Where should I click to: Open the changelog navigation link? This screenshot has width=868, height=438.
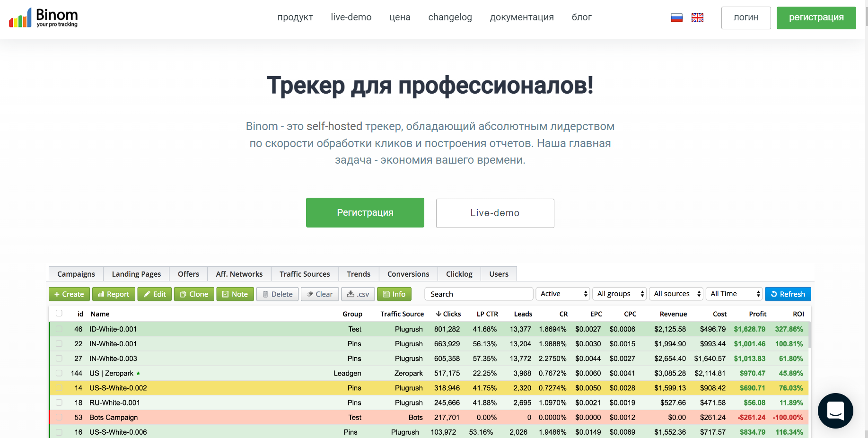click(x=450, y=18)
